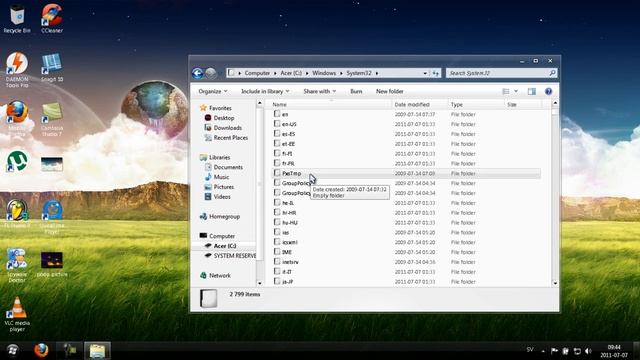Open Snagit 10 desktop shortcut
Image resolution: width=640 pixels, height=360 pixels.
pos(52,67)
